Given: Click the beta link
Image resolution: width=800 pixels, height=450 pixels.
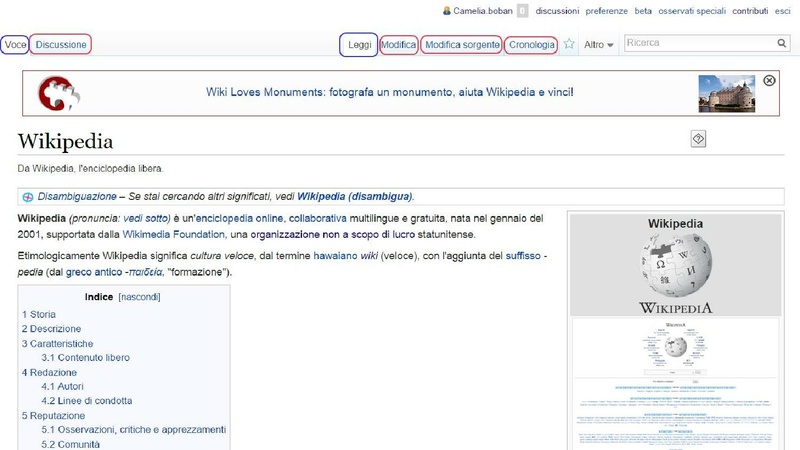Looking at the screenshot, I should coord(643,11).
